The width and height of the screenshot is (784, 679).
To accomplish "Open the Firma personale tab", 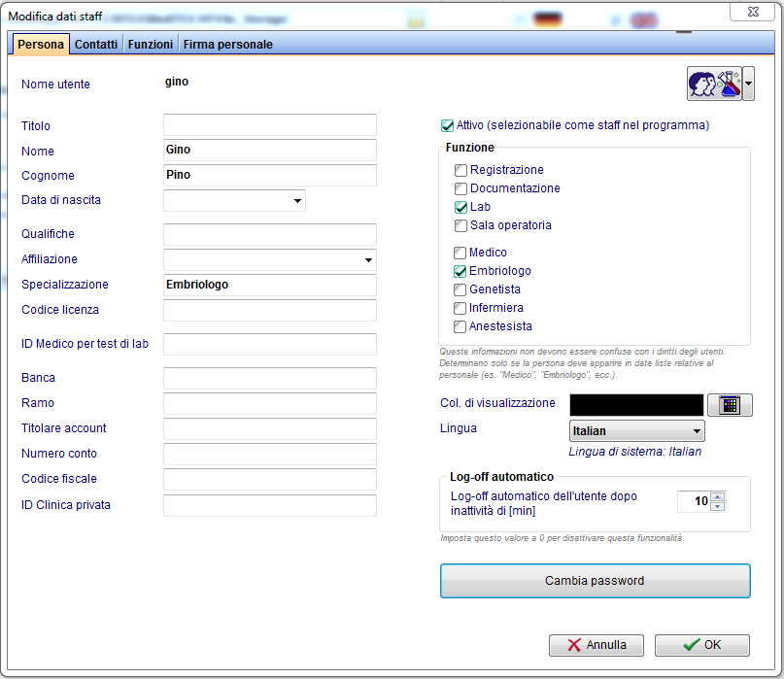I will pos(228,45).
